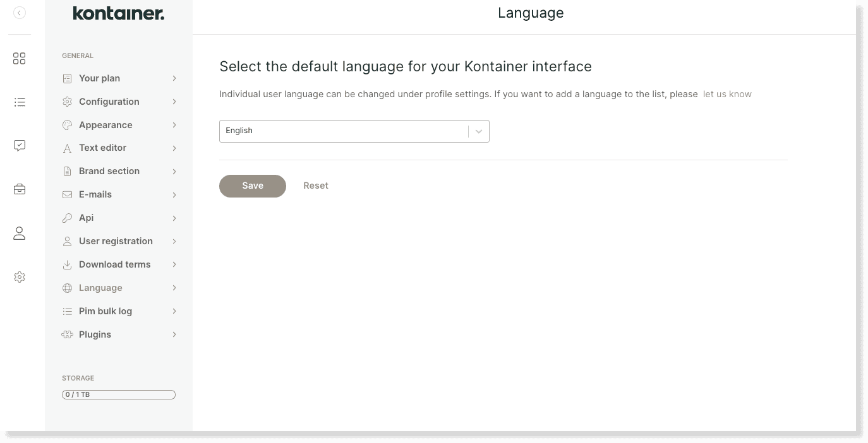Open the user profile icon
Image resolution: width=868 pixels, height=443 pixels.
point(19,233)
